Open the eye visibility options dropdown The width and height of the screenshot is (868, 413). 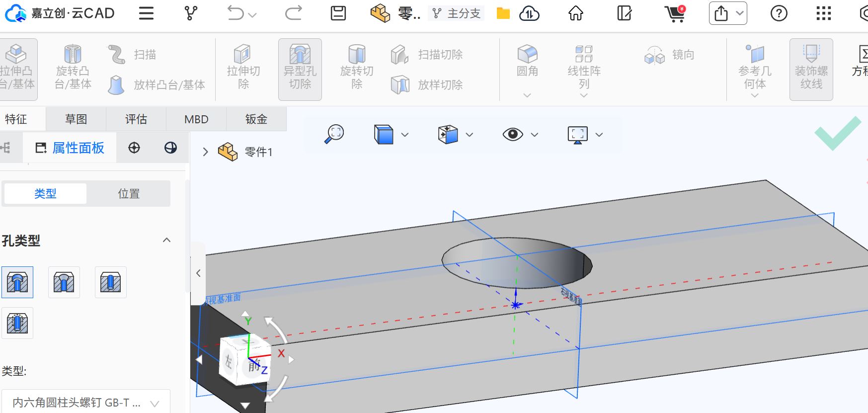pyautogui.click(x=535, y=135)
